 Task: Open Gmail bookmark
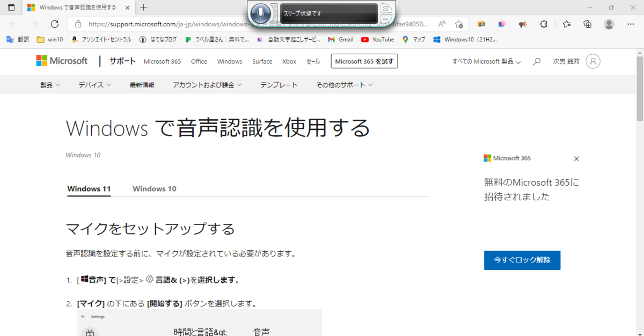coord(340,39)
